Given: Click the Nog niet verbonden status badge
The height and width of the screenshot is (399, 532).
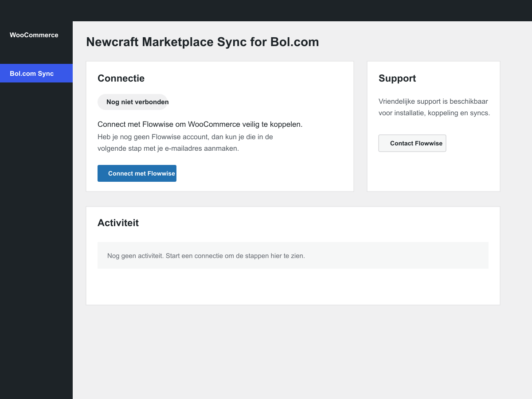Looking at the screenshot, I should 133,102.
